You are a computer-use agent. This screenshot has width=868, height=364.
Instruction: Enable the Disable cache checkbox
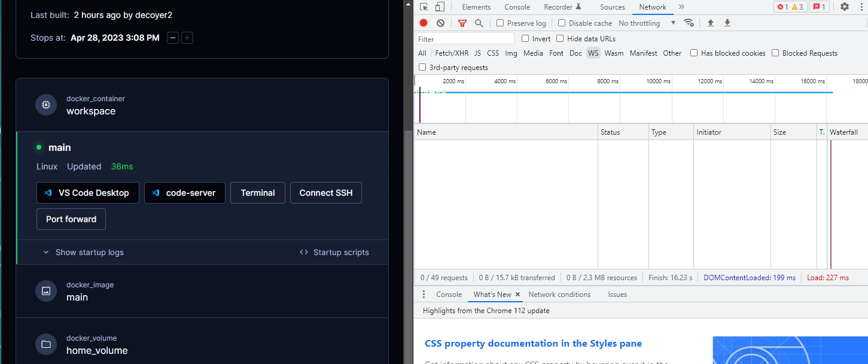[562, 23]
